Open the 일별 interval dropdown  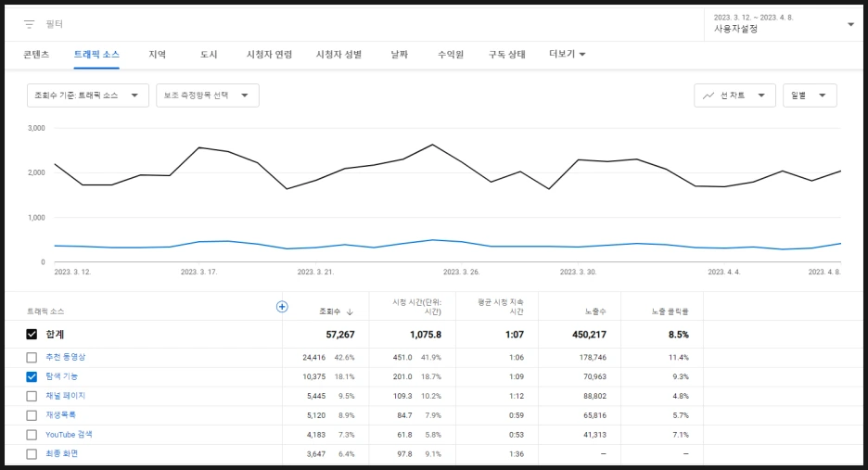tap(810, 95)
